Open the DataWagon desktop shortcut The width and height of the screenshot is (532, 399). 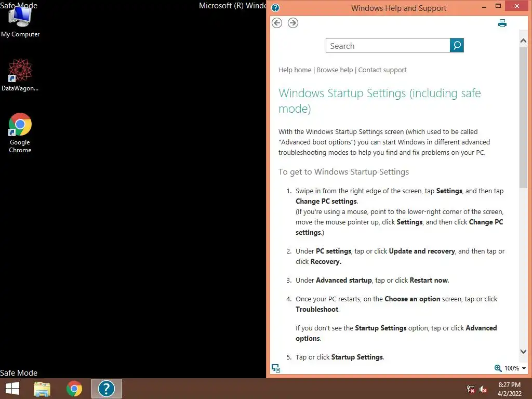[x=20, y=75]
